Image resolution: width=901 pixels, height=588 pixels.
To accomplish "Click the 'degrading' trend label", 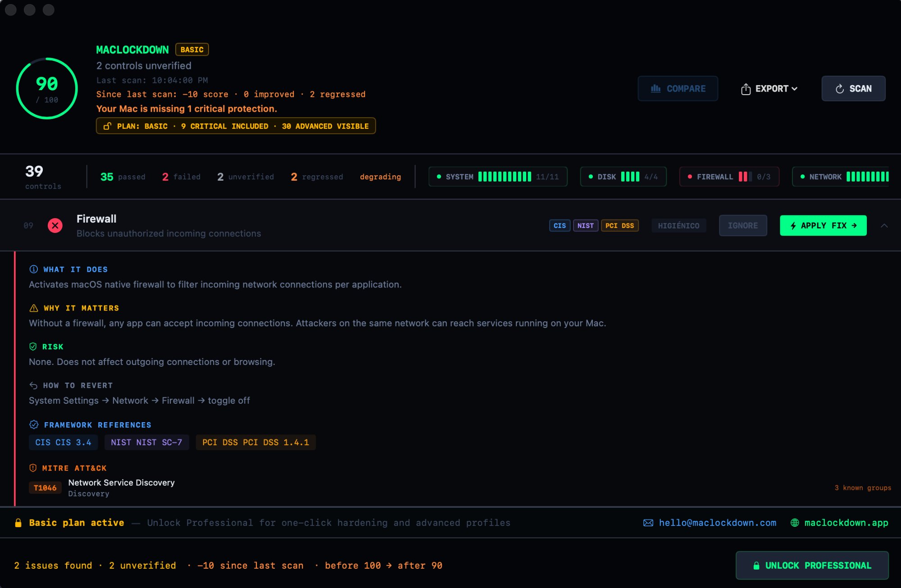I will click(380, 177).
